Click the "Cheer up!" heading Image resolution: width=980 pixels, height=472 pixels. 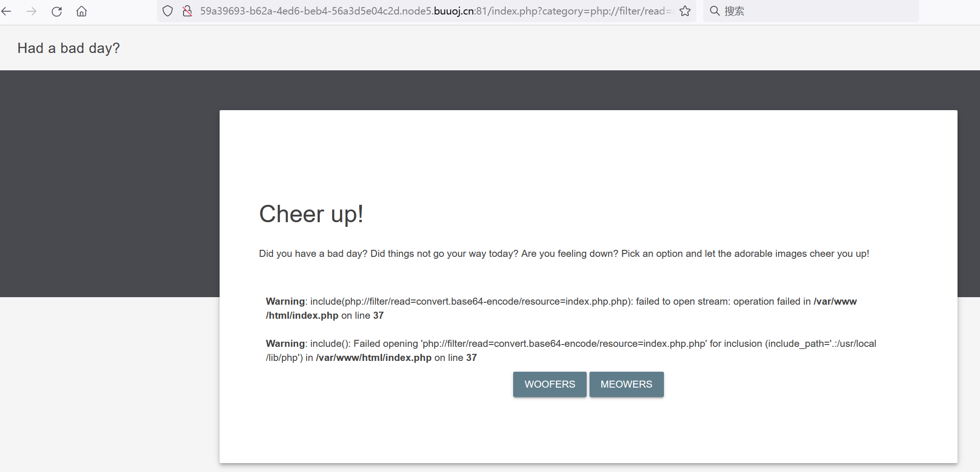point(311,214)
